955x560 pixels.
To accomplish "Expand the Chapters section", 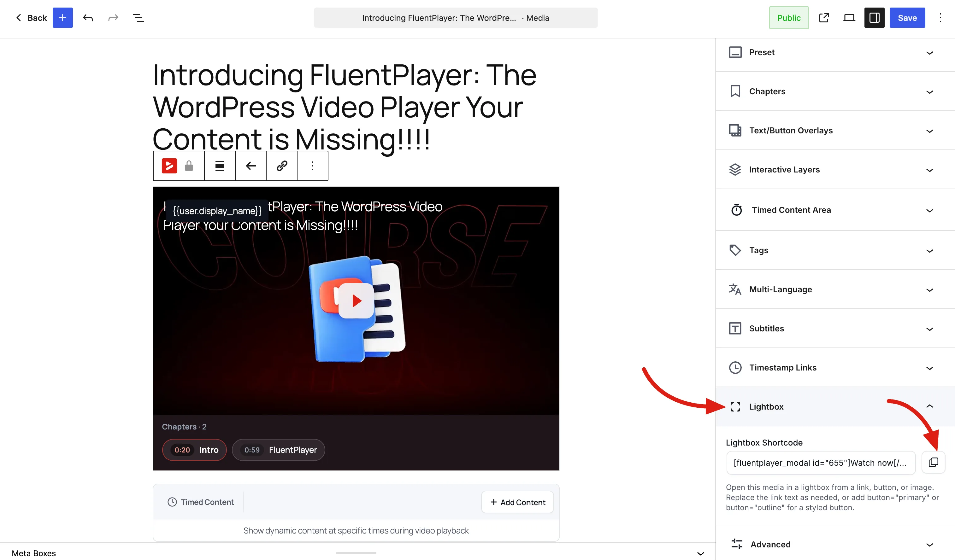I will coord(835,91).
